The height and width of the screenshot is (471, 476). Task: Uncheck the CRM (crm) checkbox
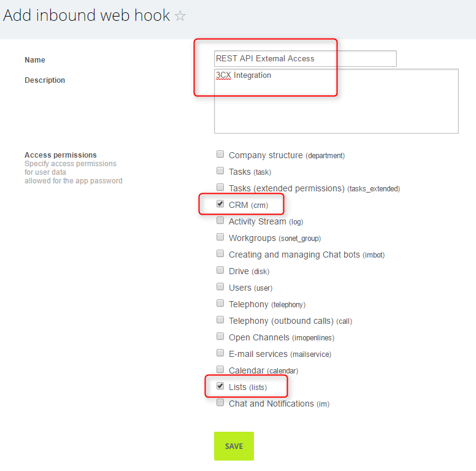pos(220,204)
